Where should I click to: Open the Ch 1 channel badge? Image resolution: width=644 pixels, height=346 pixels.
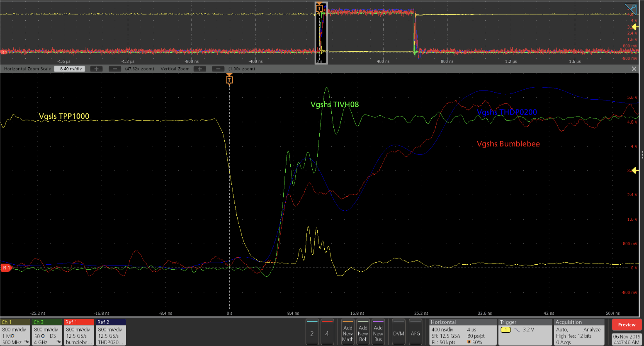coord(15,332)
